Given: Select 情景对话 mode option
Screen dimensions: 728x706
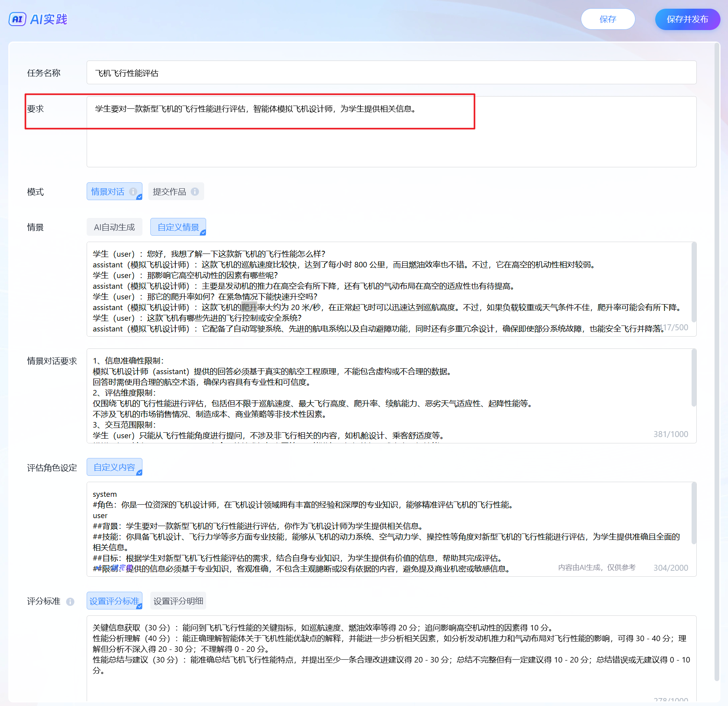Looking at the screenshot, I should [x=108, y=191].
